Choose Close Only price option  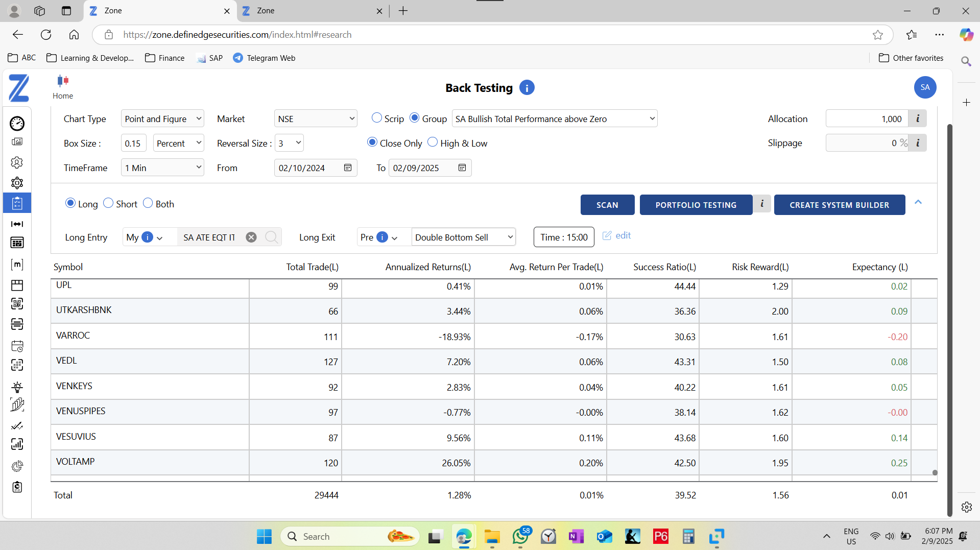click(x=372, y=142)
